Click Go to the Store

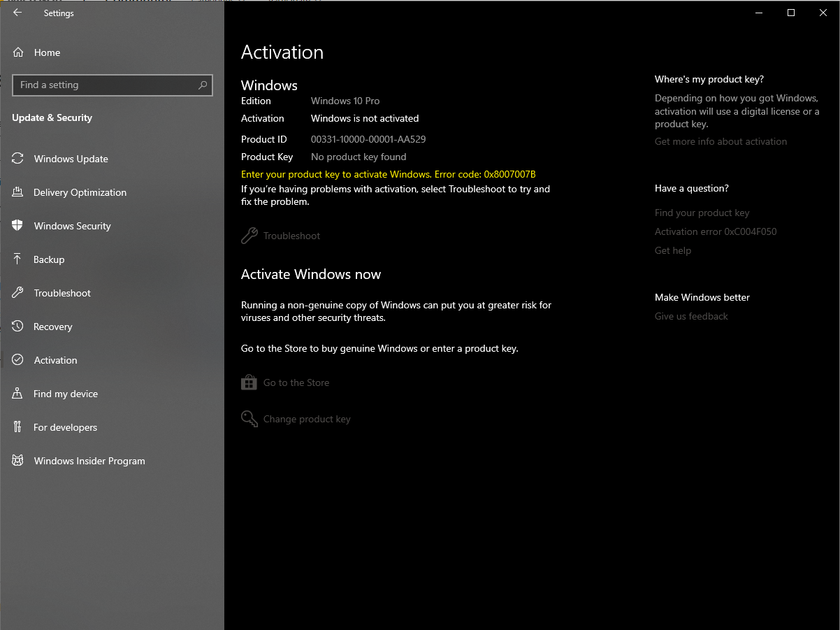coord(285,382)
